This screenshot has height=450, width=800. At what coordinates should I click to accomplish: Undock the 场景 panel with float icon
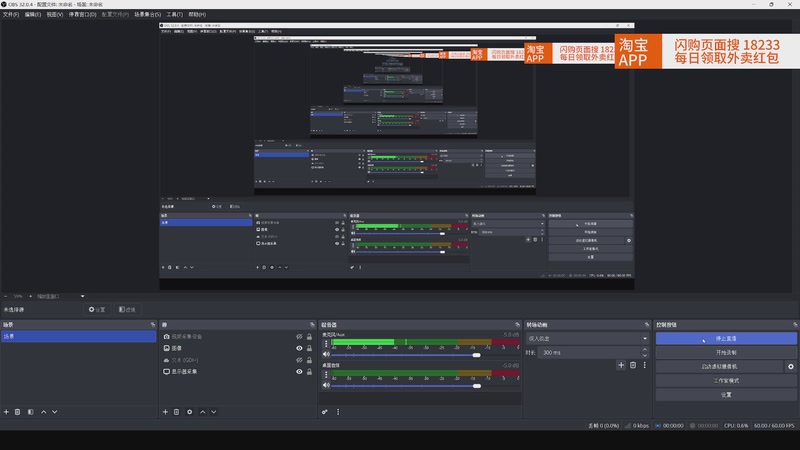click(153, 324)
